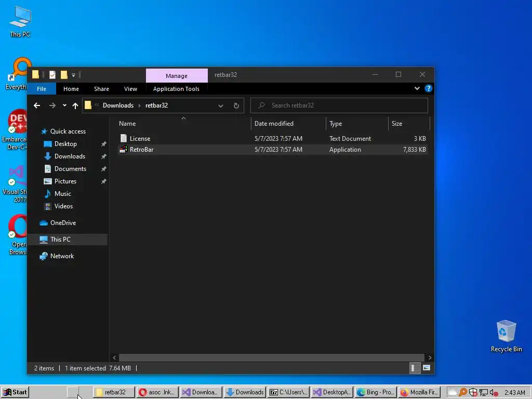Switch to the Large icons view layout
Screen dimensions: 532x399
[427, 368]
